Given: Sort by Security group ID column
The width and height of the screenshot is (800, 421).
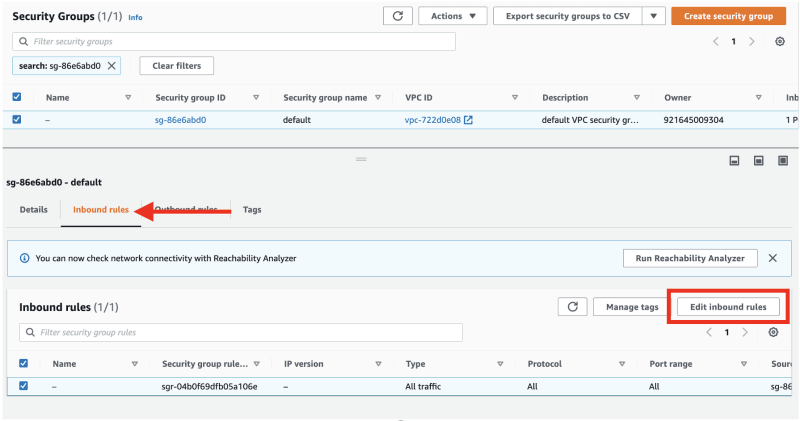Looking at the screenshot, I should click(x=256, y=97).
